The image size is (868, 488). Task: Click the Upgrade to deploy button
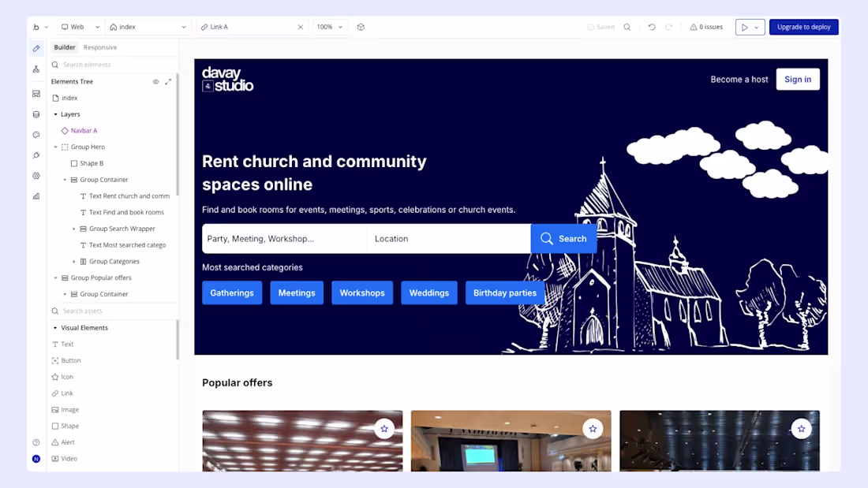point(803,26)
